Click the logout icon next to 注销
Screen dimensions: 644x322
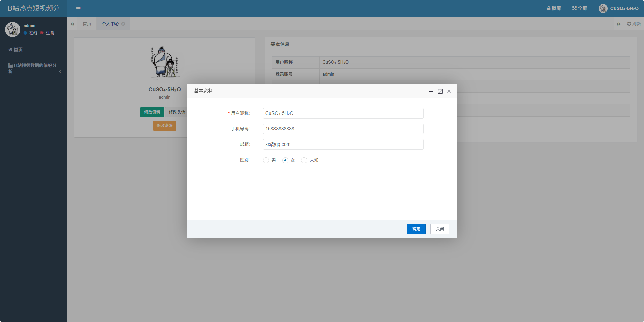[42, 33]
